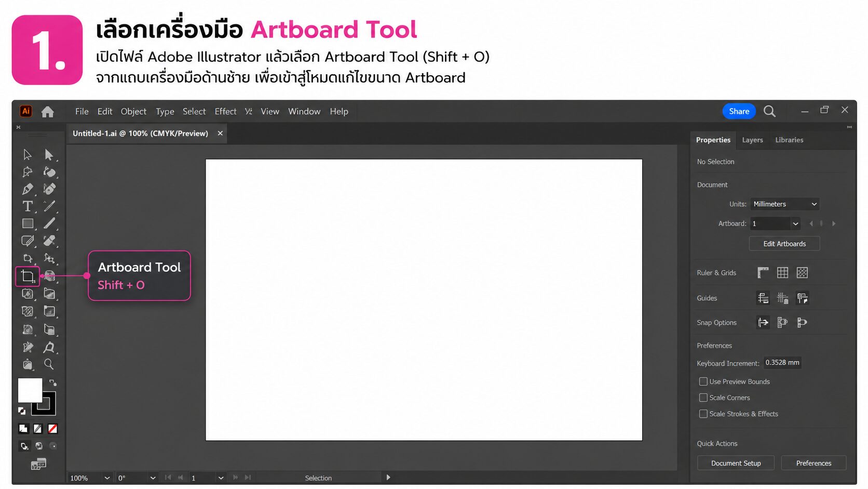Open the Select menu
The height and width of the screenshot is (489, 868).
[194, 111]
